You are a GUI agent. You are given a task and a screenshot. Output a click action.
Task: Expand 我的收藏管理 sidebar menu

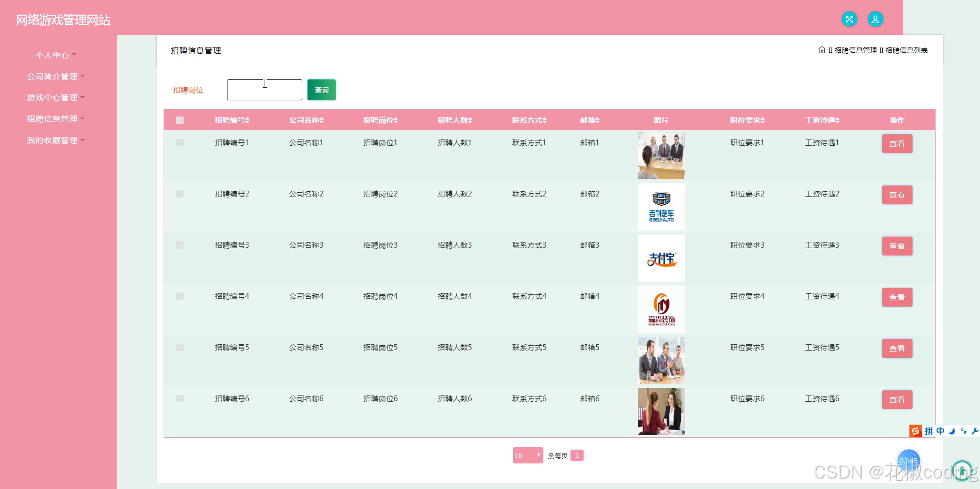[56, 140]
